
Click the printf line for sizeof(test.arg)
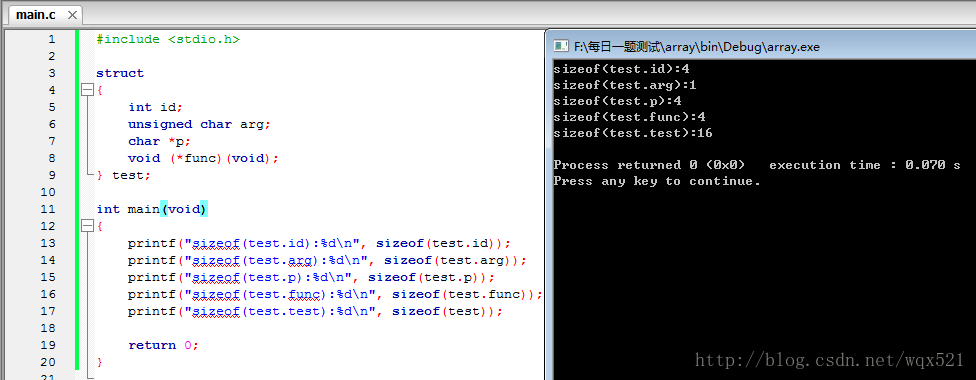pyautogui.click(x=327, y=260)
